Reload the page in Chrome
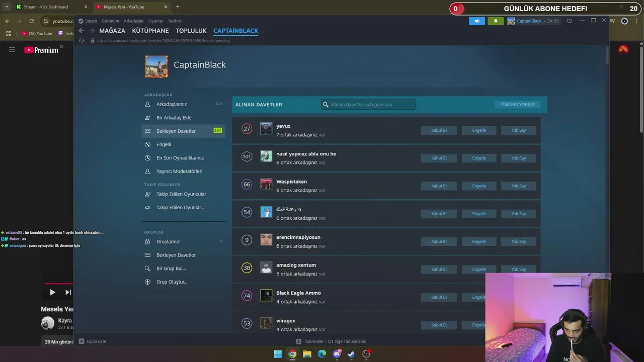This screenshot has width=644, height=362. point(32,21)
